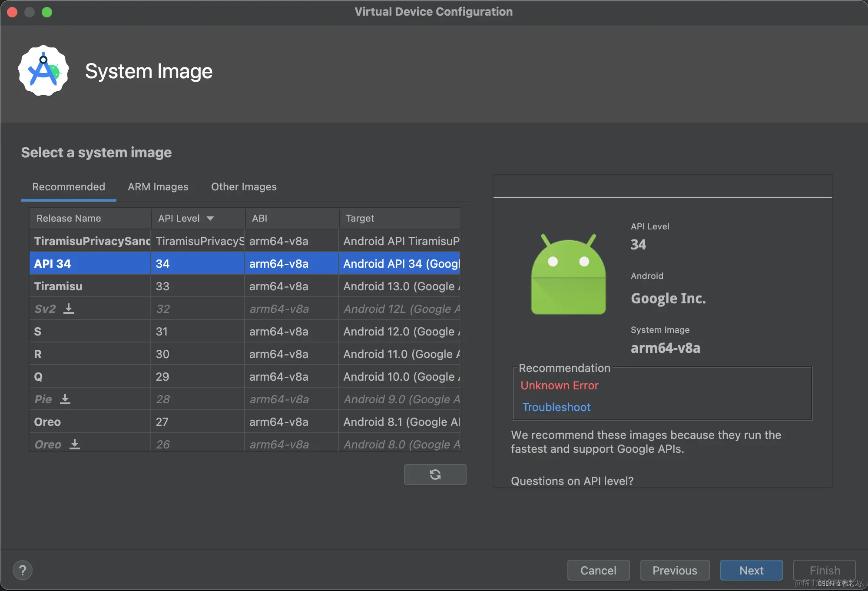This screenshot has height=591, width=868.
Task: Go back with Previous button
Action: click(675, 570)
